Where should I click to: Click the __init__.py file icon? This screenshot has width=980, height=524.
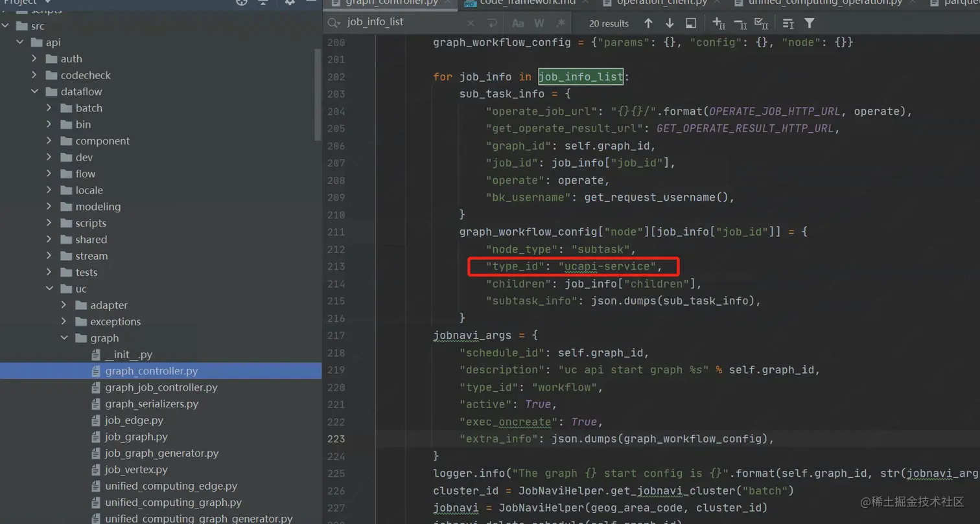tap(96, 355)
